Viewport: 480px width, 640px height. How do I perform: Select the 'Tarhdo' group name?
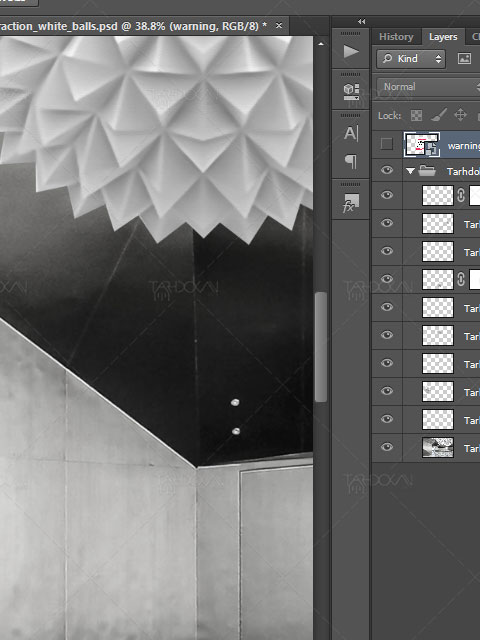point(463,171)
